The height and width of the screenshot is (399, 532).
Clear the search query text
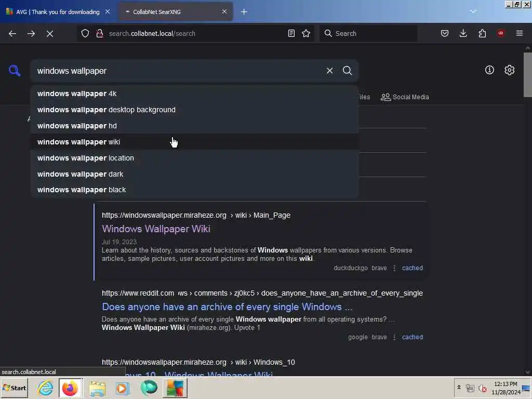pyautogui.click(x=329, y=71)
